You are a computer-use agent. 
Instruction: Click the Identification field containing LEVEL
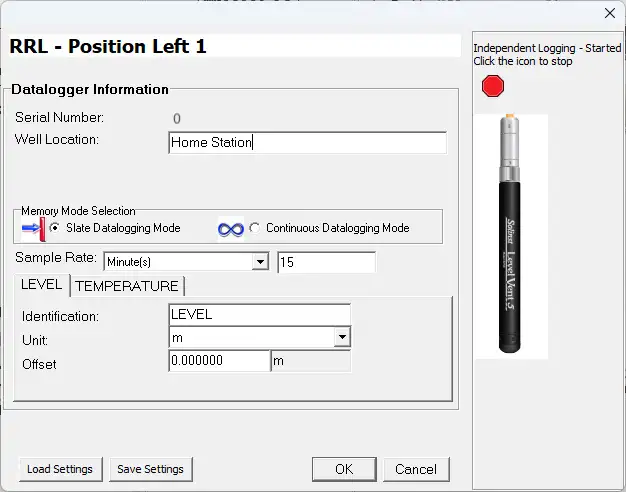click(x=260, y=314)
